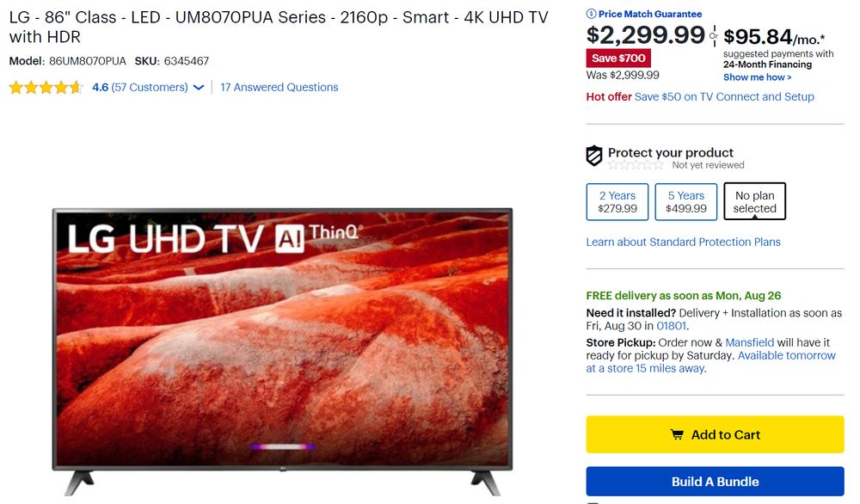Change the 01801 ZIP code link
This screenshot has height=504, width=860.
[671, 326]
